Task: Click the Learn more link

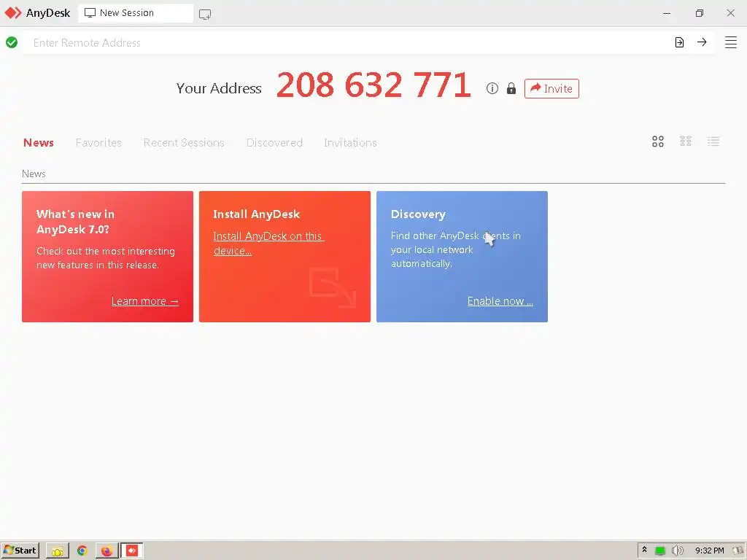Action: (145, 301)
